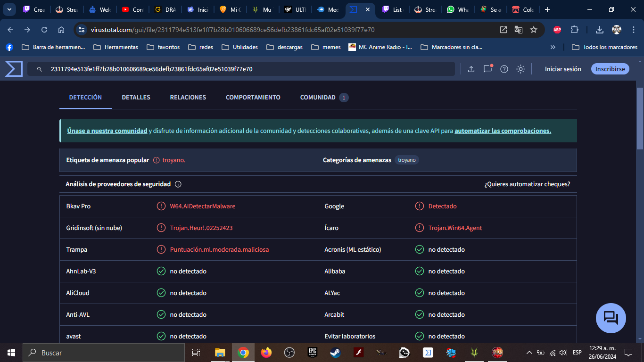Switch to the COMUNIDAD tab
The width and height of the screenshot is (644, 362).
[324, 98]
